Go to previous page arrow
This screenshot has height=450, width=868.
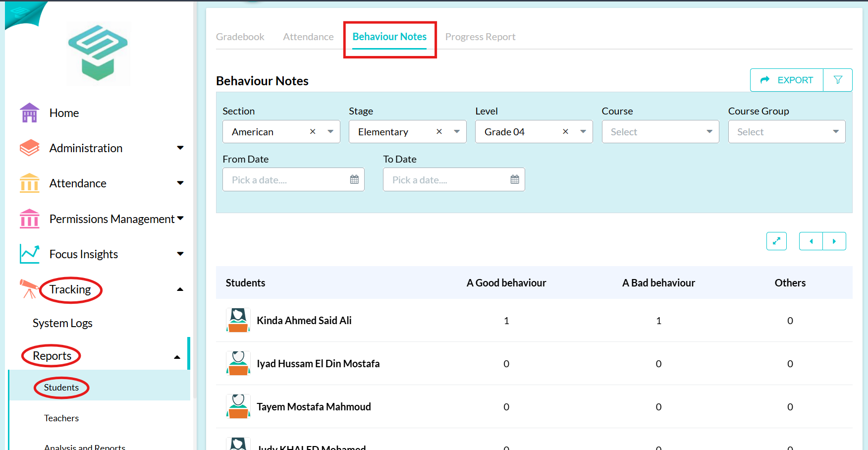point(811,241)
